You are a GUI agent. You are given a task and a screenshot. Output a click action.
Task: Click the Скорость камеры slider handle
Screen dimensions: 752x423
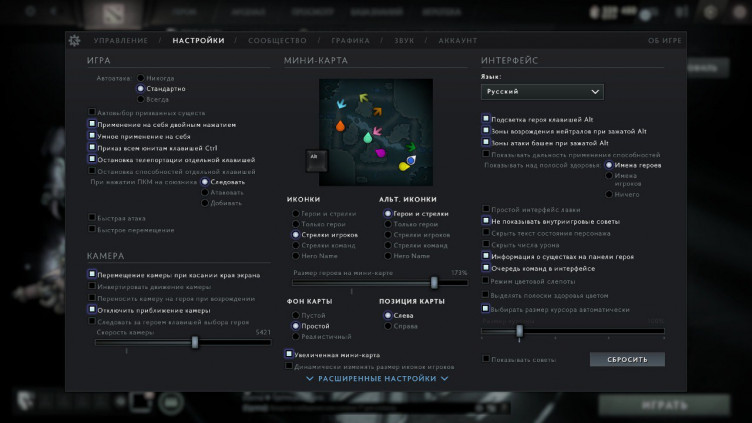[195, 342]
